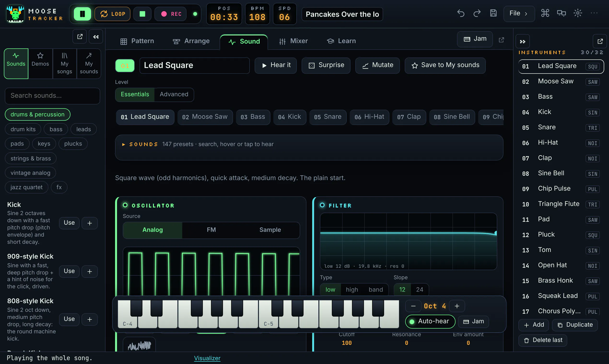Switch to the Mixer tab
The width and height of the screenshot is (609, 364).
click(x=293, y=41)
